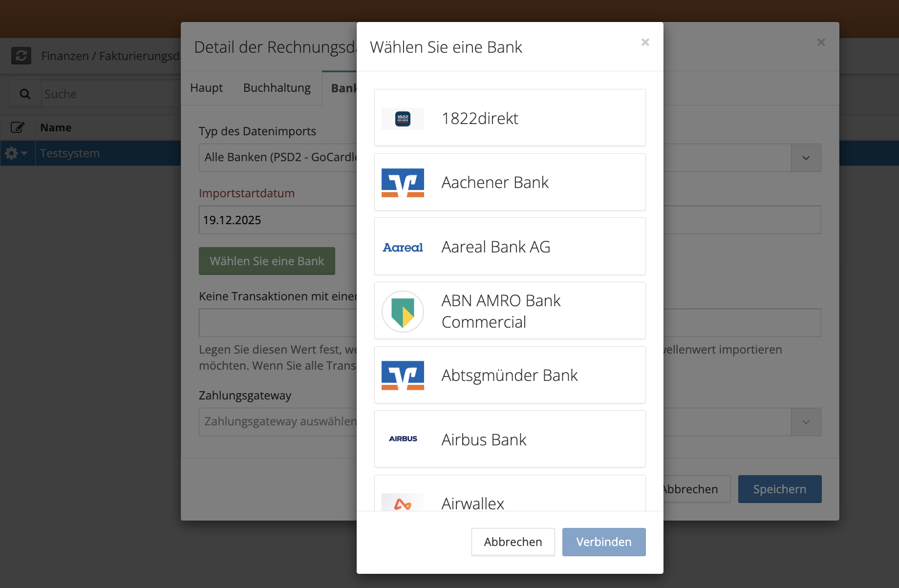Screen dimensions: 899x588
Task: Expand the Typ des Datenimports dropdown arrow
Action: (806, 158)
